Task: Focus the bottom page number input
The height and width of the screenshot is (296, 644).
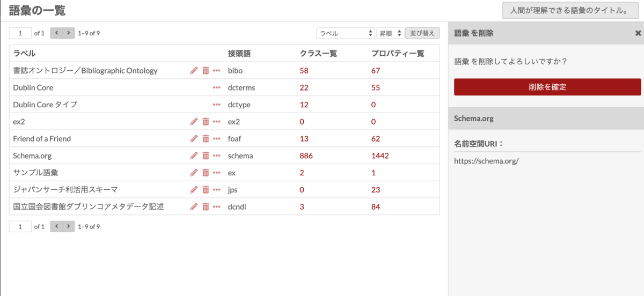Action: [x=20, y=226]
